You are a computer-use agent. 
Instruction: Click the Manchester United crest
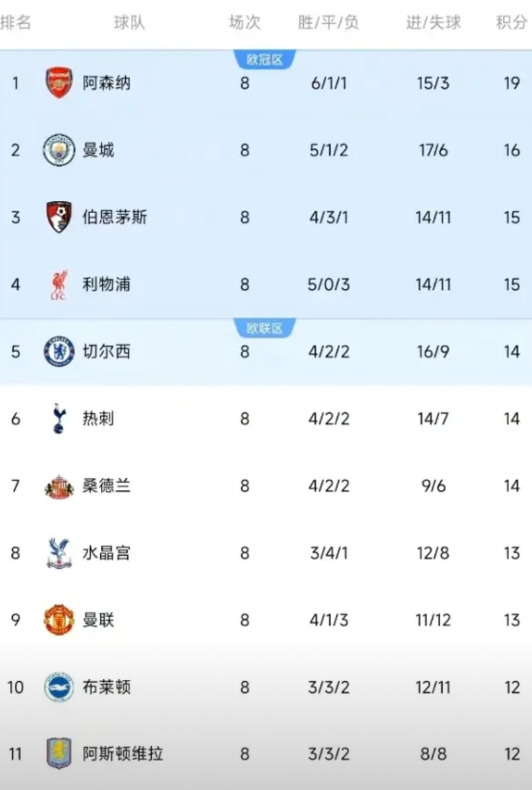[59, 620]
